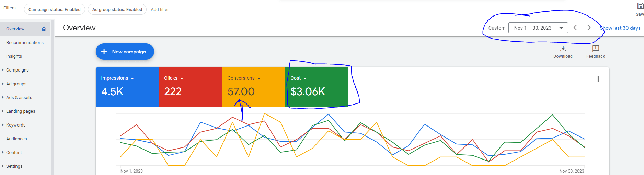Expand Campaigns in the sidebar

tap(3, 70)
